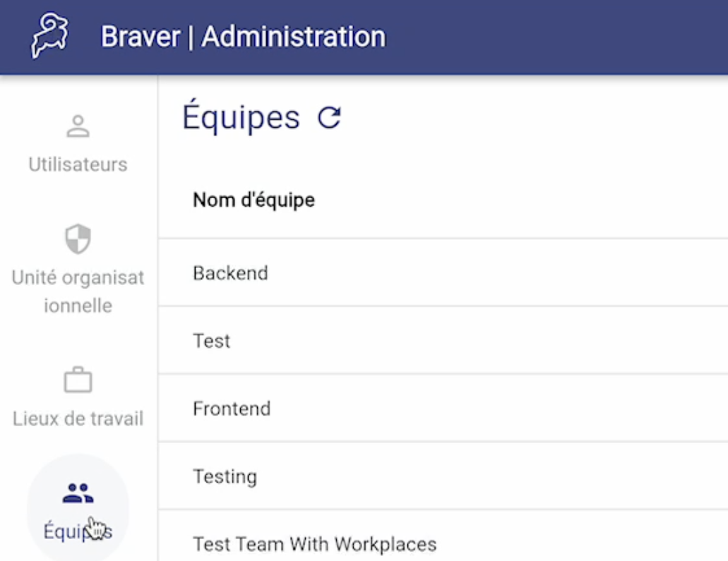Refresh the Équipes list with reload icon
The width and height of the screenshot is (728, 561).
329,117
